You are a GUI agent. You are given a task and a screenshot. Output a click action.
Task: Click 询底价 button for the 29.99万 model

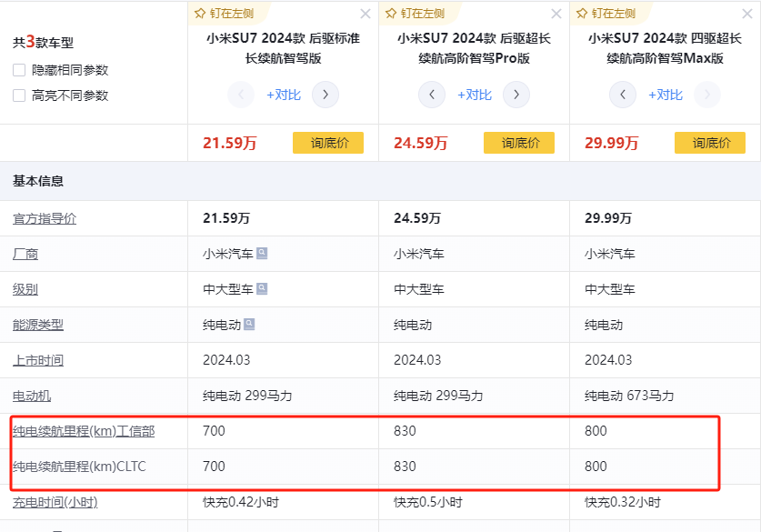[x=710, y=143]
